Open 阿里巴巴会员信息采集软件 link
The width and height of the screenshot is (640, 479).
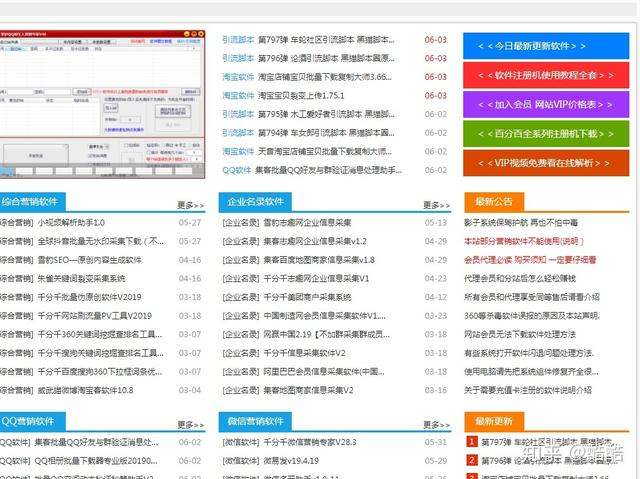pyautogui.click(x=324, y=372)
